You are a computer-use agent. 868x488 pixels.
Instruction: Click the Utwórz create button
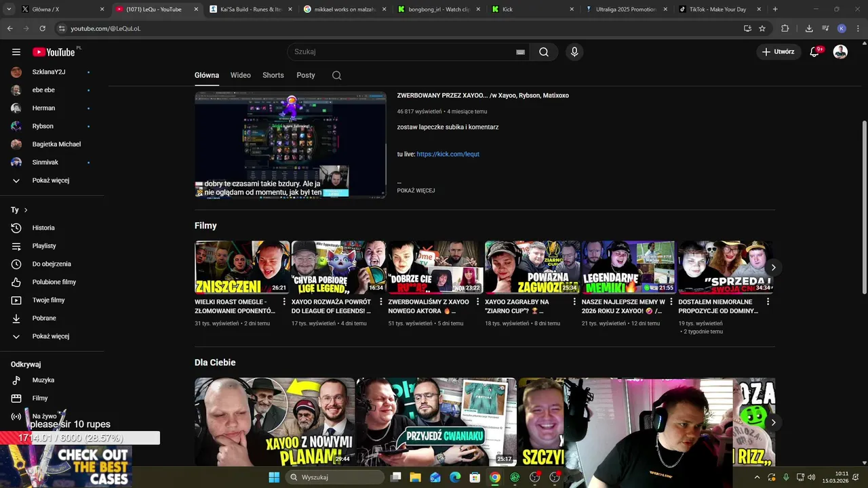[x=778, y=52]
